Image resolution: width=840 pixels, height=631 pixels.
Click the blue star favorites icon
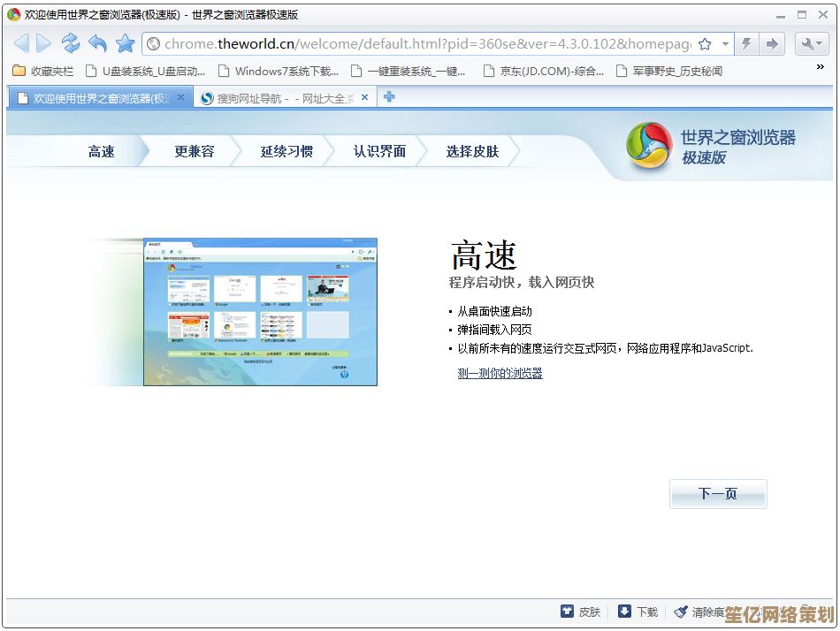tap(125, 43)
